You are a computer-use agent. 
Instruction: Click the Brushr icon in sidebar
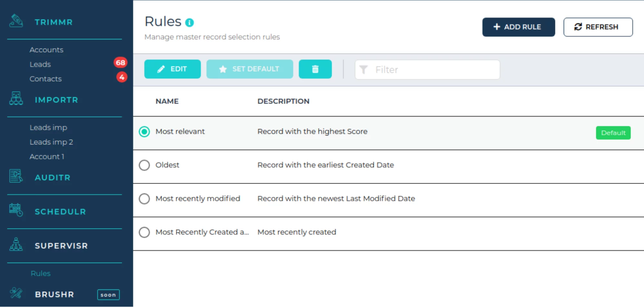click(16, 293)
